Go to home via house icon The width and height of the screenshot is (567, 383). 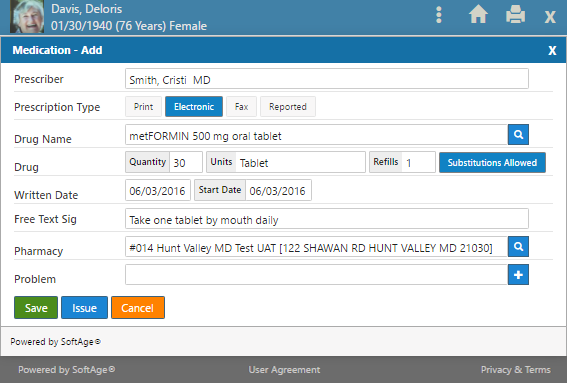(x=478, y=15)
